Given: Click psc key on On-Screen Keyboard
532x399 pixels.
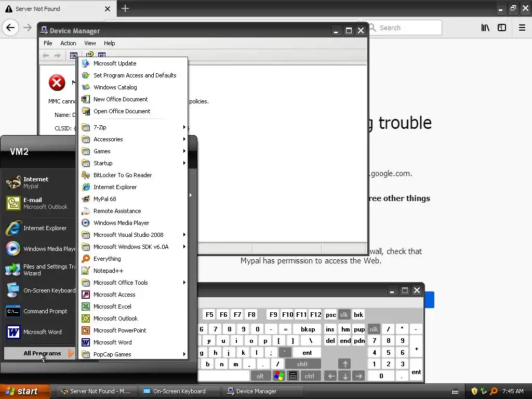Looking at the screenshot, I should coord(331,314).
